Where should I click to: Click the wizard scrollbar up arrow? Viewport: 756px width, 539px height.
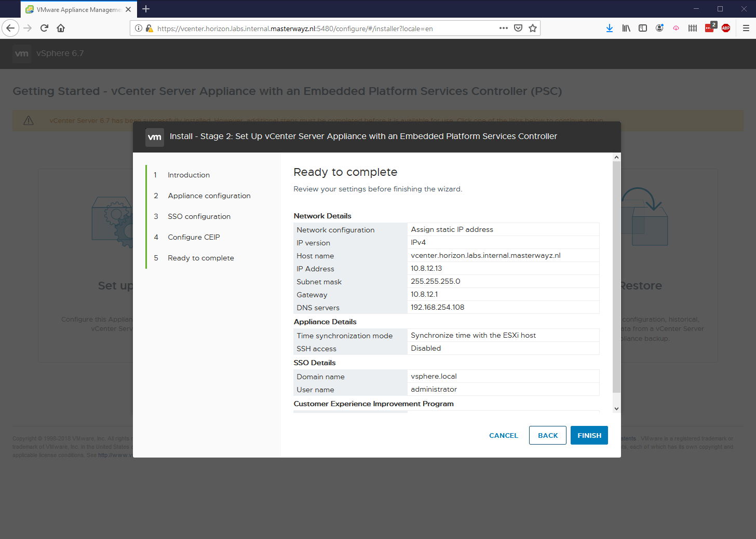pyautogui.click(x=616, y=157)
